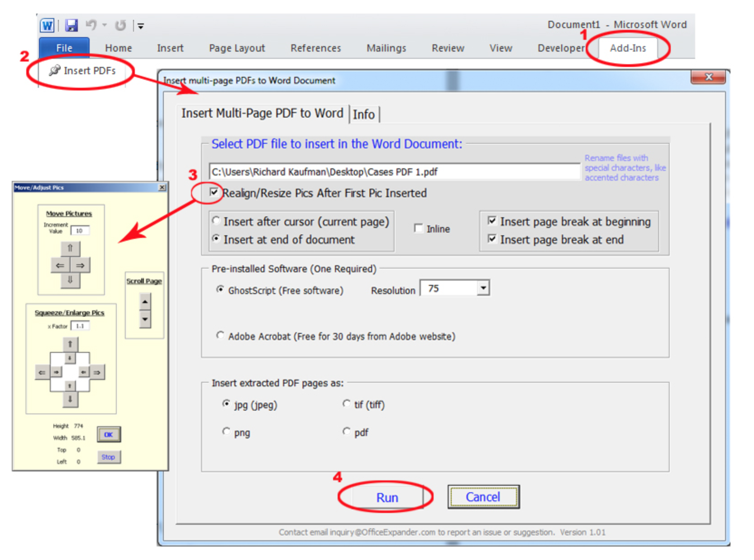The width and height of the screenshot is (754, 560).
Task: Toggle Realign/Resize Pics After First Pic checkbox
Action: (214, 192)
